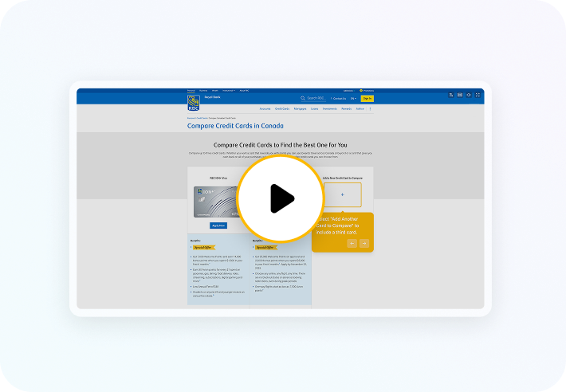Click the first column Special Offer badge

[203, 247]
